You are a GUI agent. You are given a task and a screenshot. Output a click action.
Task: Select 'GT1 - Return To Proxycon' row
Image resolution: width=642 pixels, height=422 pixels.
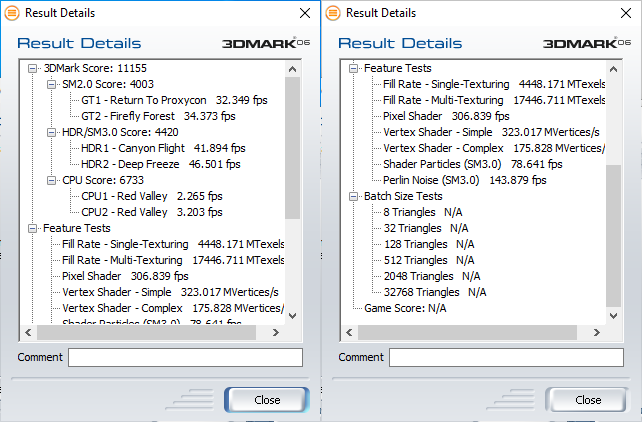coord(174,100)
